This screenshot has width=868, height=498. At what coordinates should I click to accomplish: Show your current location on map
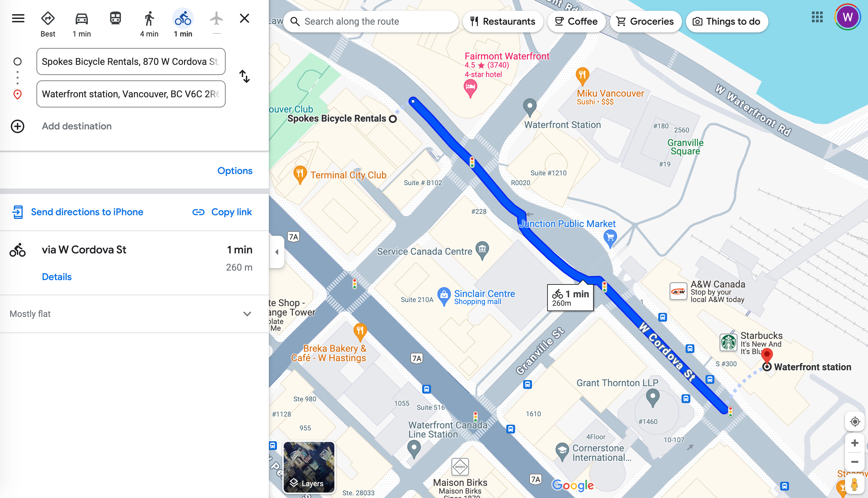(x=855, y=422)
